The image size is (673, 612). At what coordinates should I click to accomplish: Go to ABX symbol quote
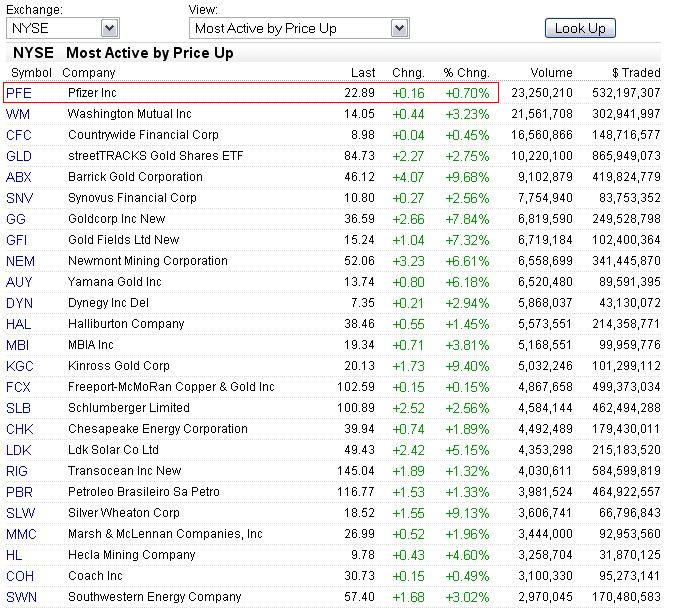pos(19,177)
